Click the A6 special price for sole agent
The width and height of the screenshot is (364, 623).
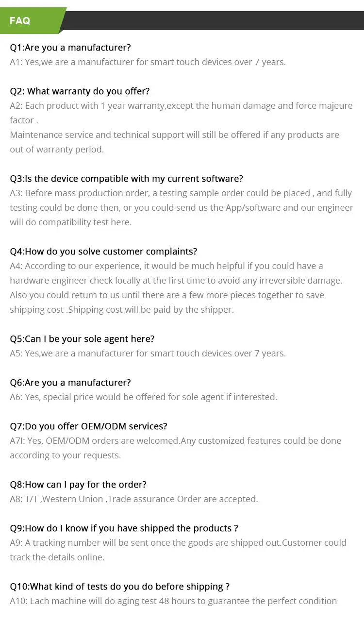(x=144, y=397)
